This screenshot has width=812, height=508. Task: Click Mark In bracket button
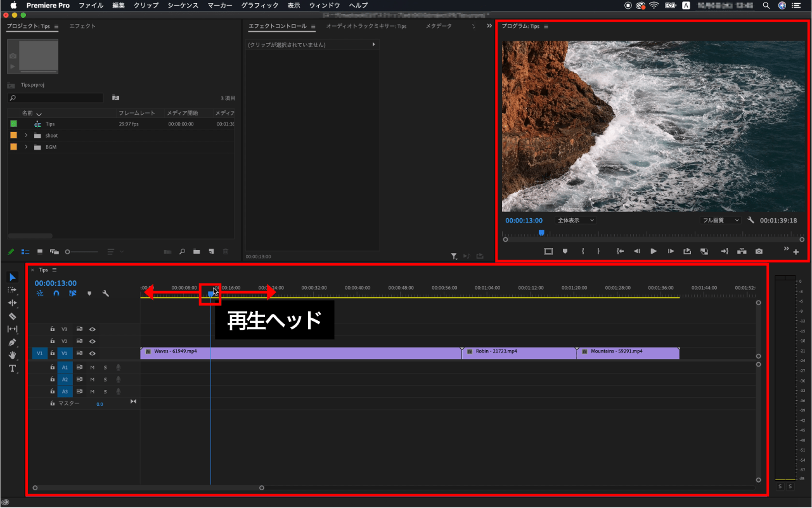583,251
